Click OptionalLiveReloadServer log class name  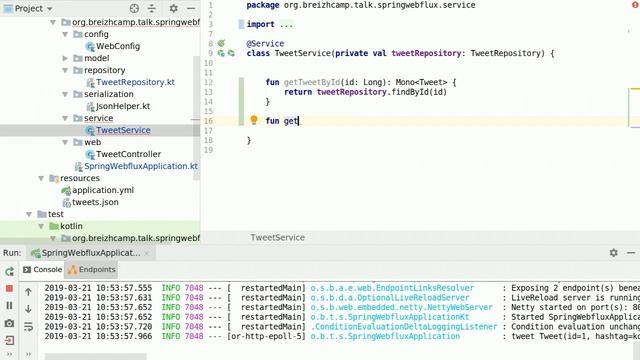[390, 298]
